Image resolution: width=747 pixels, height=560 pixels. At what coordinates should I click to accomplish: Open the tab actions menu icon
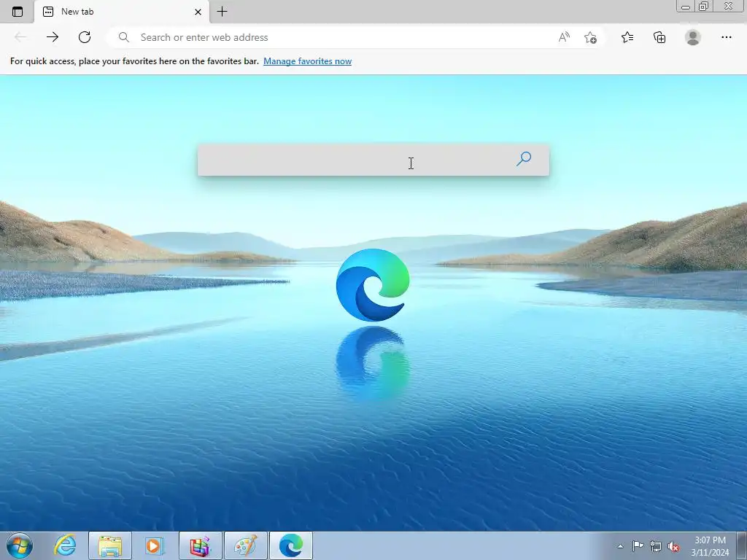18,12
